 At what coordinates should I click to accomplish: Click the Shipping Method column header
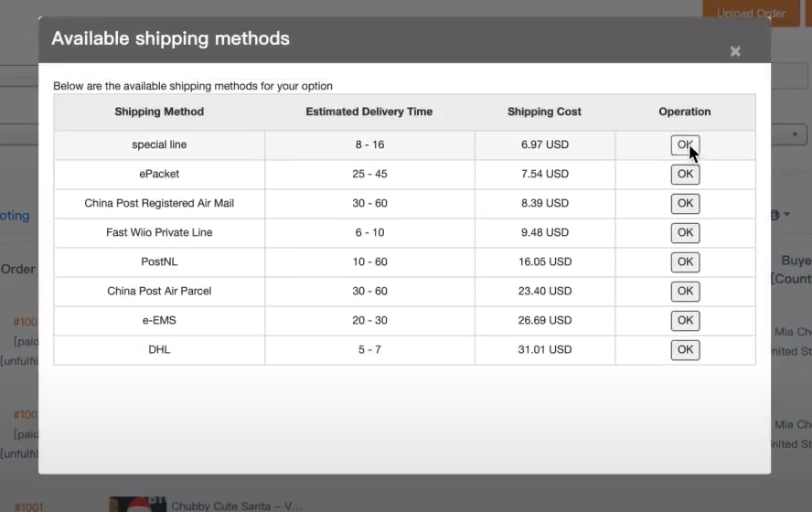tap(159, 112)
